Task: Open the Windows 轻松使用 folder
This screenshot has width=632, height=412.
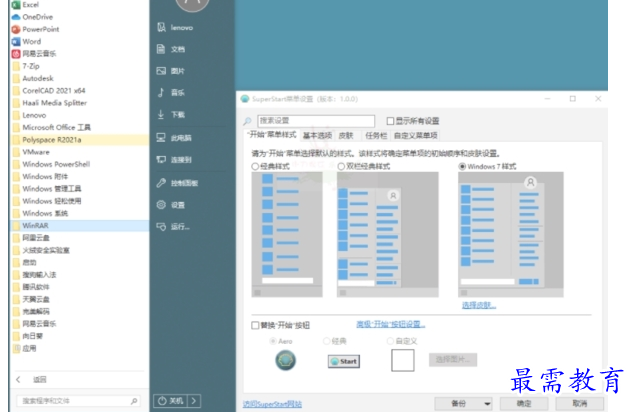Action: 47,201
